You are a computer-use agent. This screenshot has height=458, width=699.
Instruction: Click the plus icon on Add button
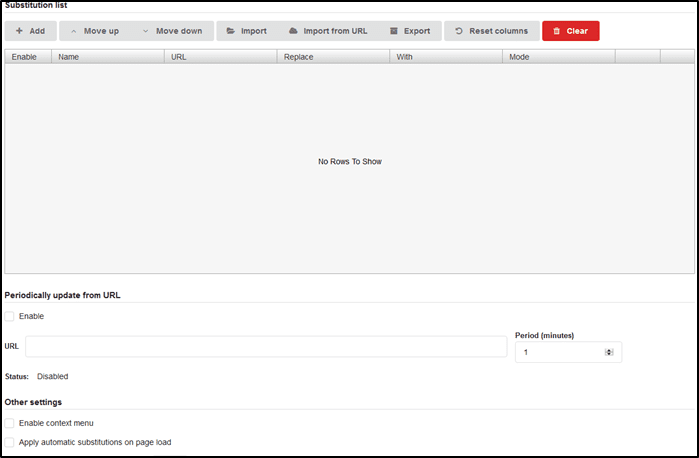[19, 31]
